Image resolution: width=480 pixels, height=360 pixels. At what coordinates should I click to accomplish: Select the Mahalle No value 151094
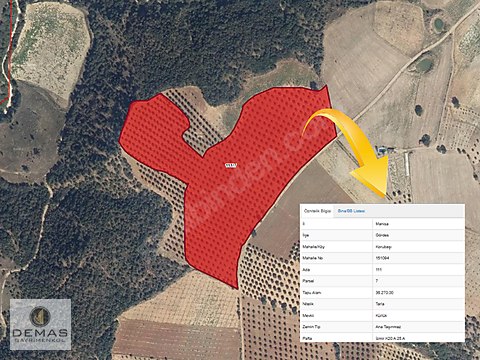(382, 258)
